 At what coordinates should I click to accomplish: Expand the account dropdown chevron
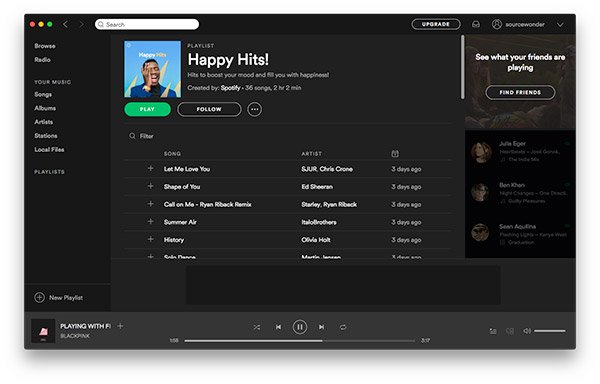pyautogui.click(x=560, y=24)
